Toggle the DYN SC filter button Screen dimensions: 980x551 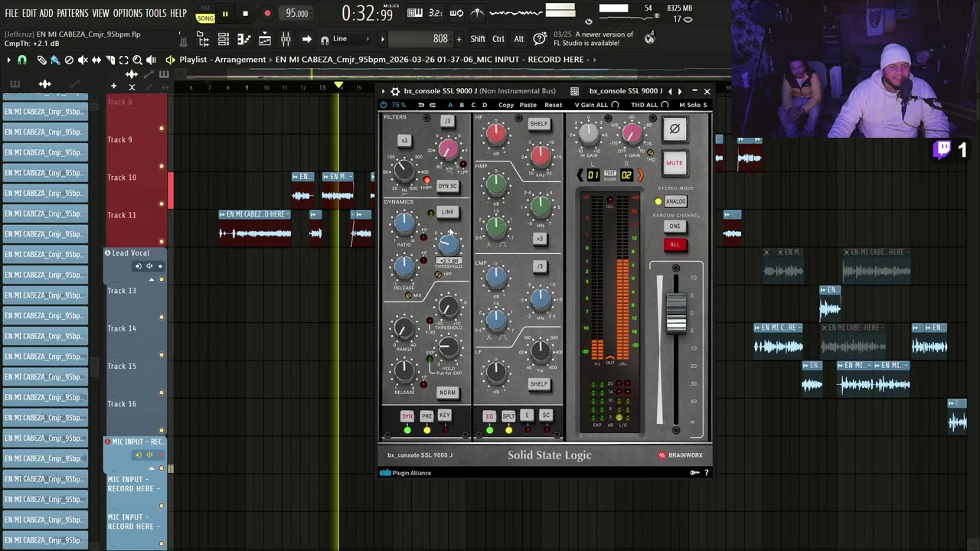coord(447,186)
